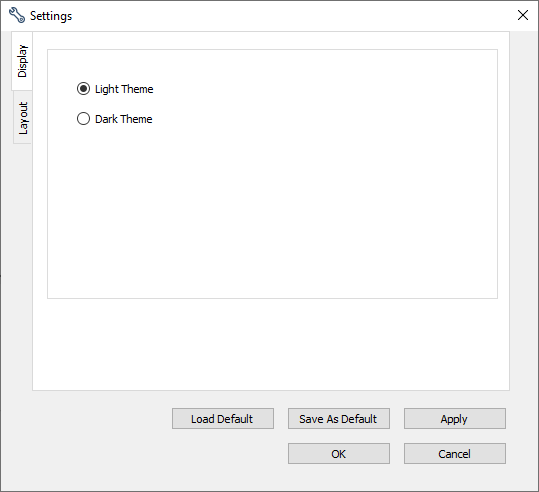Click the "Light Theme" label text
This screenshot has height=492, width=539.
124,89
